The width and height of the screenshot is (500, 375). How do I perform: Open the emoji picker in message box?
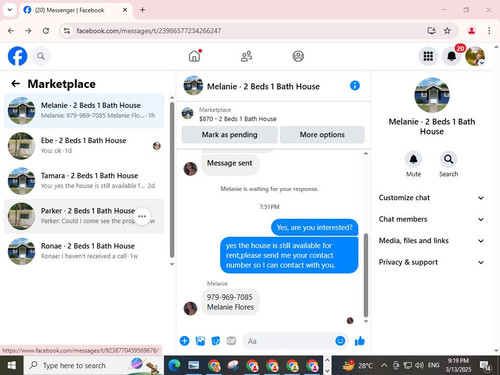click(340, 341)
